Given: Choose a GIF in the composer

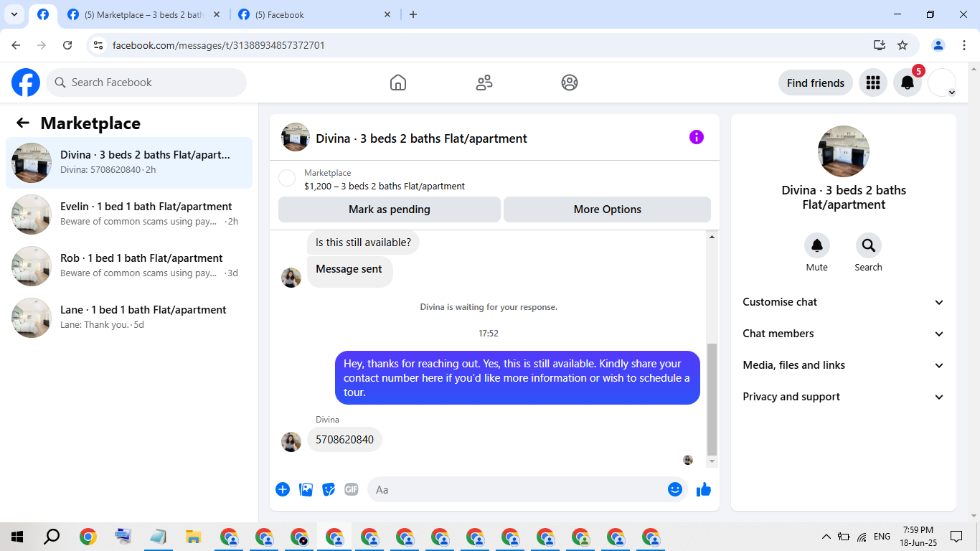Looking at the screenshot, I should point(351,489).
